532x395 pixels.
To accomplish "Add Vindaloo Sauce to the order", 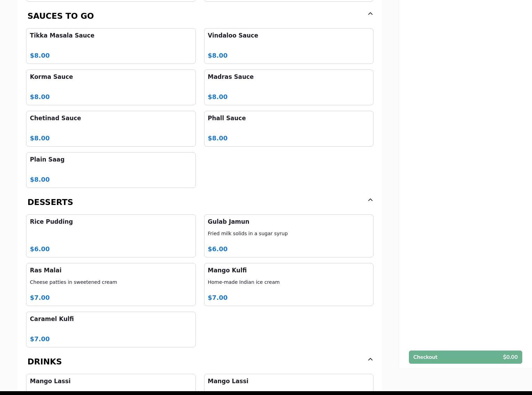I will 288,46.
